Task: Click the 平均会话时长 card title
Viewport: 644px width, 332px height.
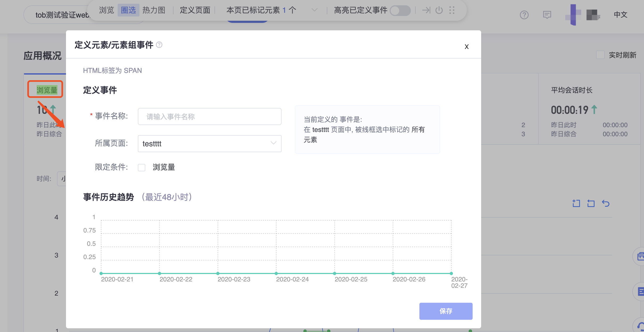Action: coord(572,90)
